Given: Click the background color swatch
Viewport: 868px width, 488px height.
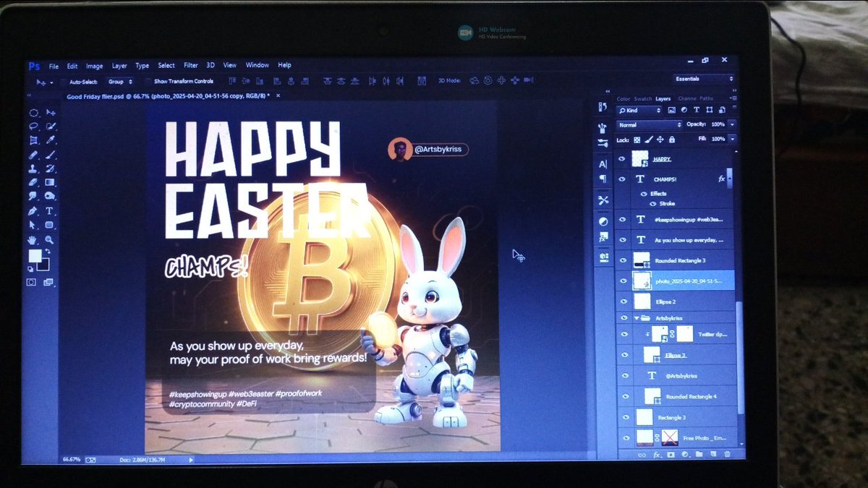Looking at the screenshot, I should pos(43,265).
